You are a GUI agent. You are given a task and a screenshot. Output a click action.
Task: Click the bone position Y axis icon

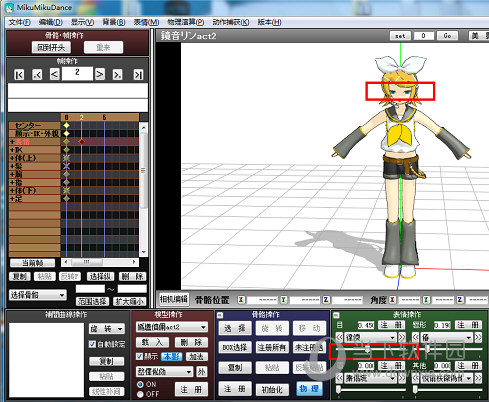pyautogui.click(x=283, y=300)
